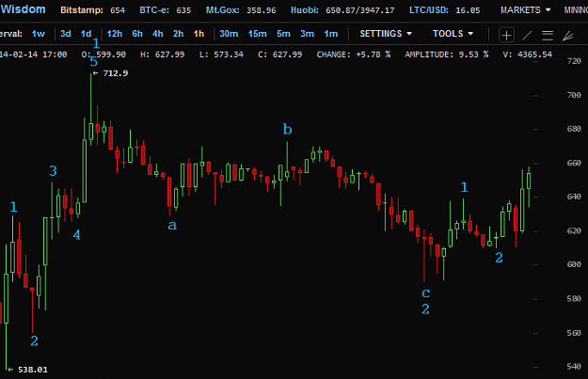Open the TOOLS dropdown

[x=453, y=34]
